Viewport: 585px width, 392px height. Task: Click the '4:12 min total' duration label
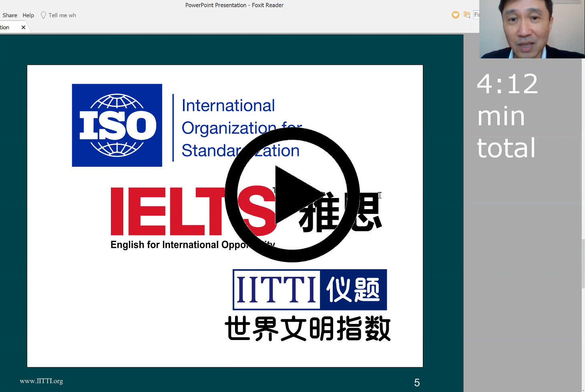[507, 116]
